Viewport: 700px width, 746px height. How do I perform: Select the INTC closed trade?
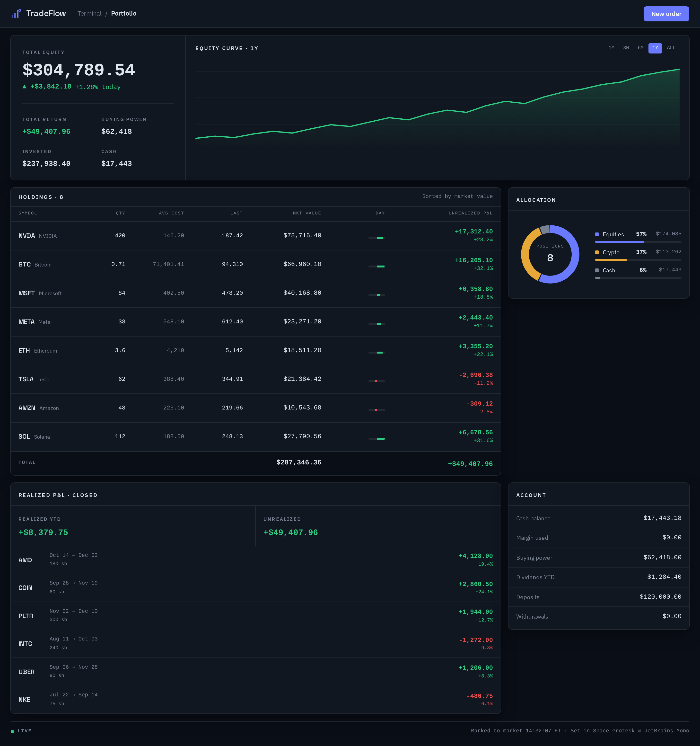pyautogui.click(x=255, y=644)
